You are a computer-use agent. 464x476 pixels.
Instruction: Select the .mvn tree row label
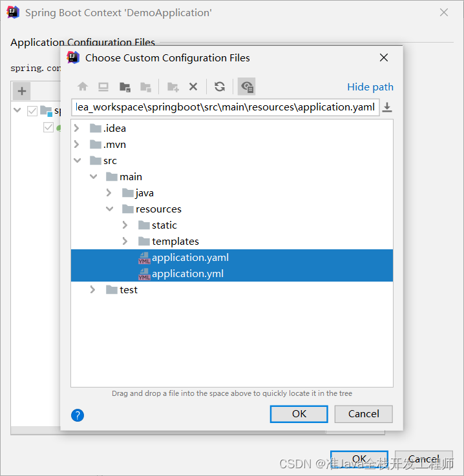tap(114, 145)
